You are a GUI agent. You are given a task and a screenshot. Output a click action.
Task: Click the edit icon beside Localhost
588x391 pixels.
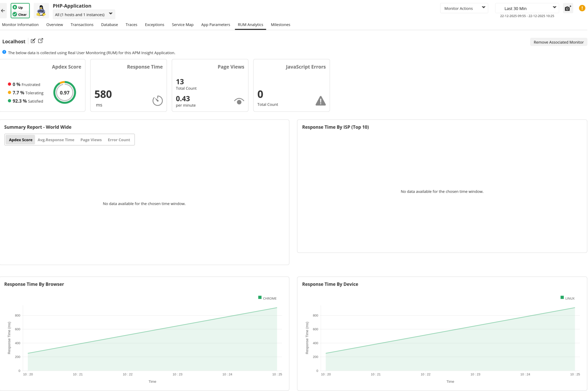[x=33, y=41]
